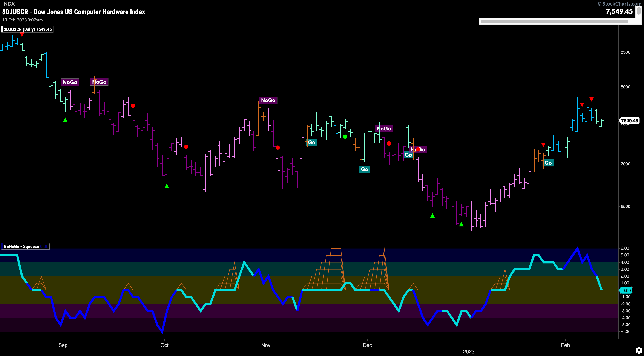Click the green up triangle near October start
Viewport: 644px width, 356px height.
[x=167, y=186]
